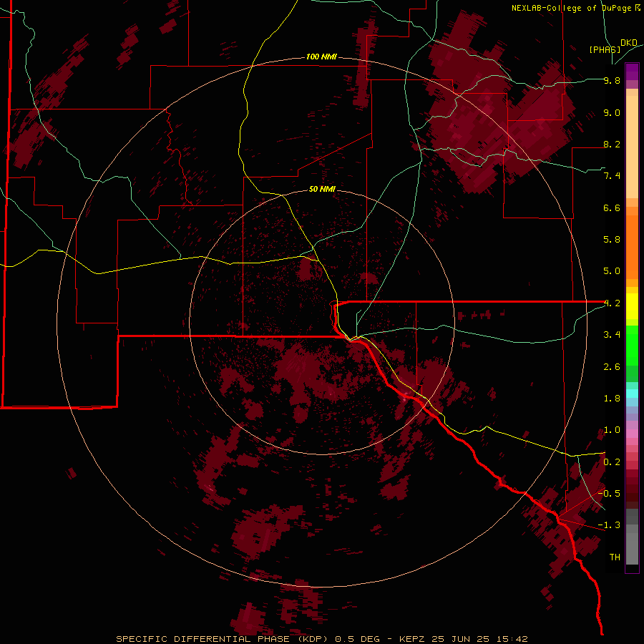Click the 50 NMI range ring label
This screenshot has height=644, width=644.
click(322, 189)
